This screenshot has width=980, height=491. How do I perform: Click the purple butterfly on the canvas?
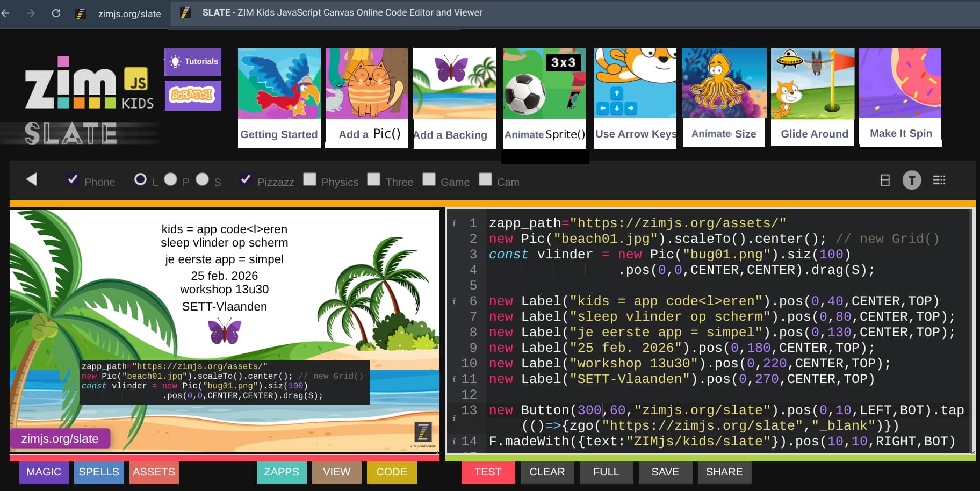tap(225, 330)
